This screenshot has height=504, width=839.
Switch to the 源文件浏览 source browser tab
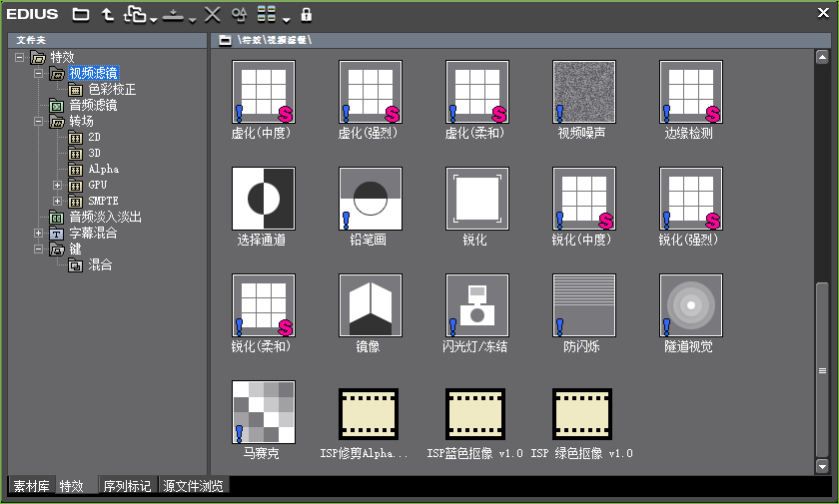pyautogui.click(x=194, y=486)
